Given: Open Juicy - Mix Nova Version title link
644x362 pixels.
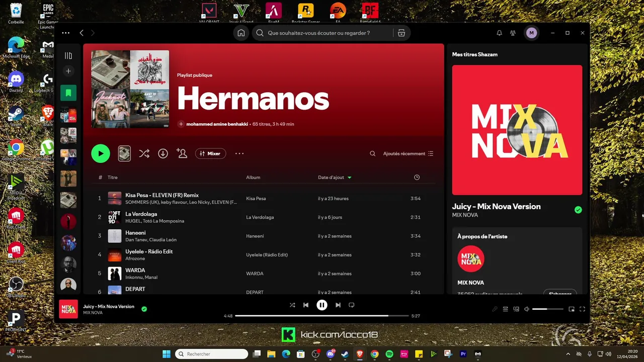Looking at the screenshot, I should pyautogui.click(x=496, y=206).
